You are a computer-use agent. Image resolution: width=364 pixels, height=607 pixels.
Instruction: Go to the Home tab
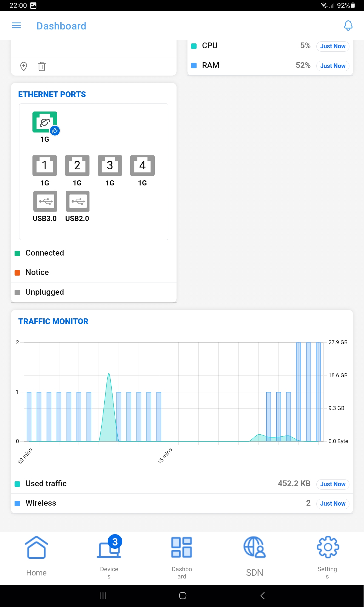(x=36, y=556)
